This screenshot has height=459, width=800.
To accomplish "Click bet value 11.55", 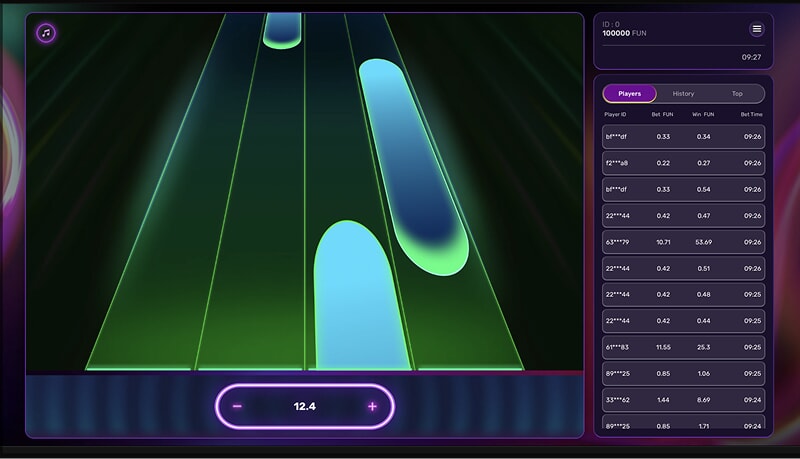I will [663, 347].
